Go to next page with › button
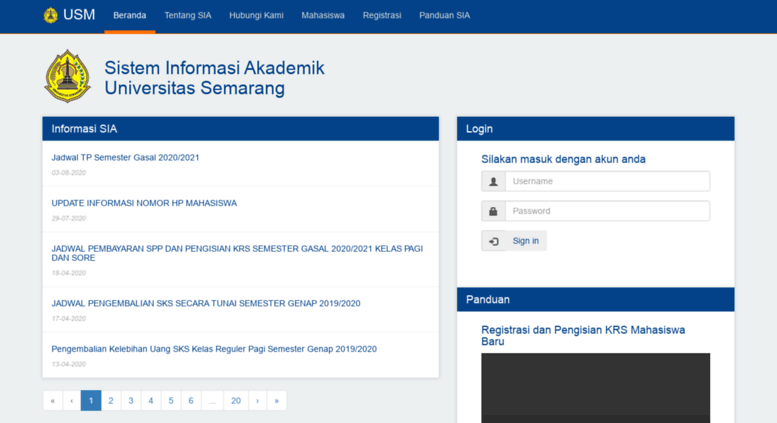 [x=258, y=401]
